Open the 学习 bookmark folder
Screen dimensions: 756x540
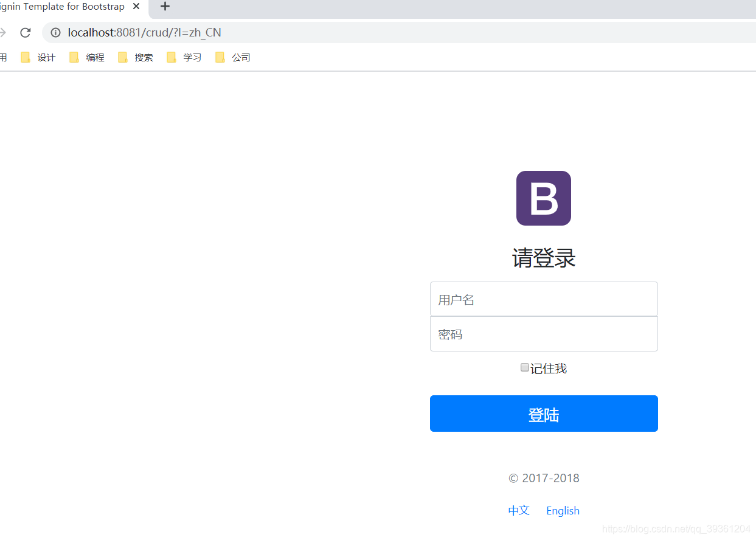[184, 58]
